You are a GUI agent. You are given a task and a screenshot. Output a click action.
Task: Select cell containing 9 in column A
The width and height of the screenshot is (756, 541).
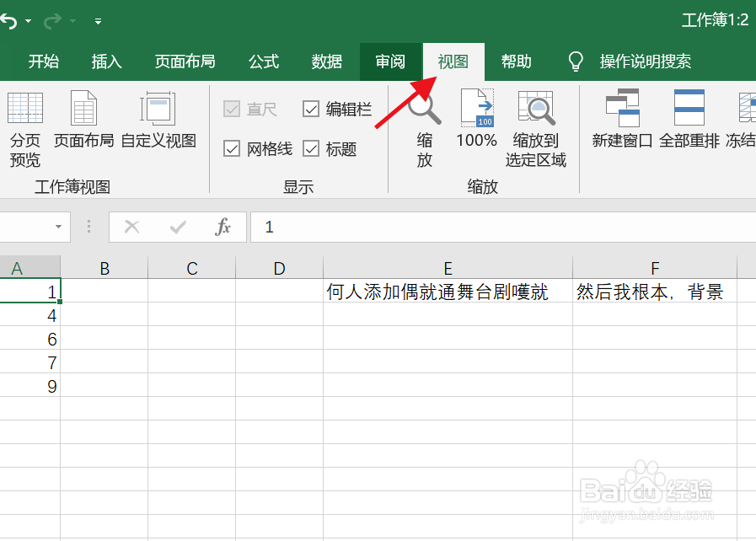pyautogui.click(x=29, y=385)
